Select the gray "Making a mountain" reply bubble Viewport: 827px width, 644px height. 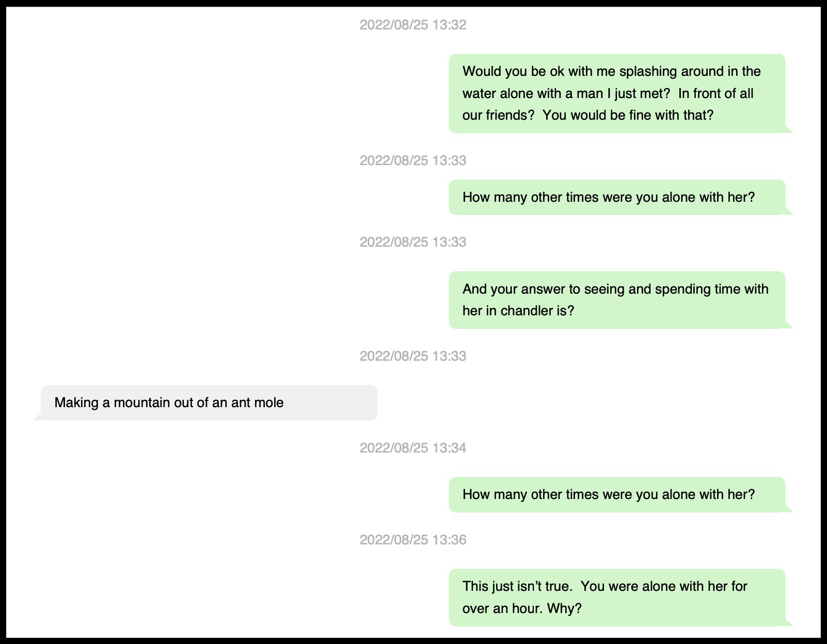209,403
